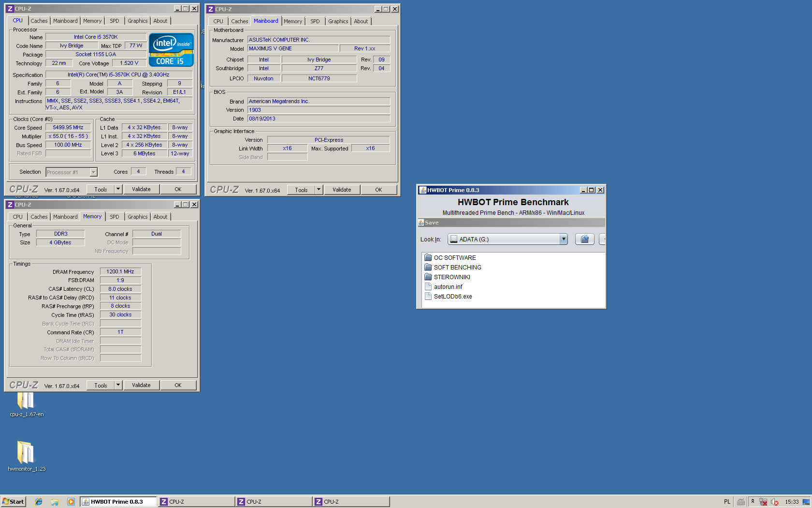Expand Tools dropdown arrow in CPU-Z mainboard window
Image resolution: width=812 pixels, height=508 pixels.
(319, 190)
